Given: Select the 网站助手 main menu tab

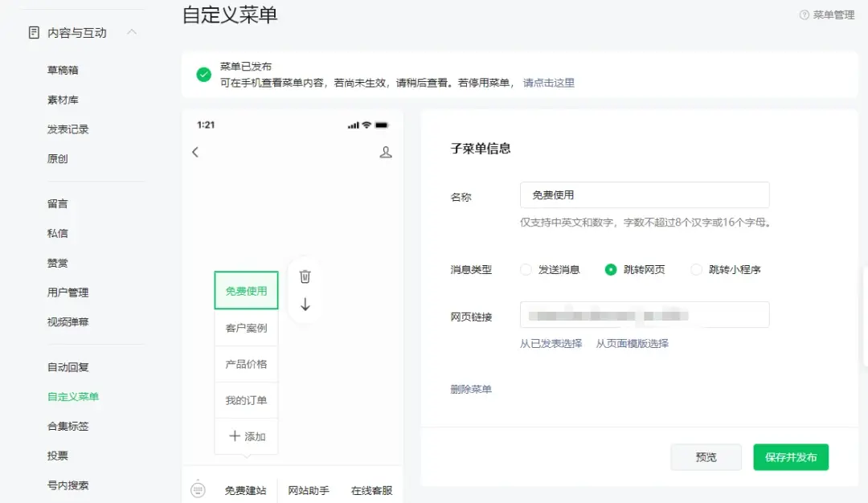Looking at the screenshot, I should click(309, 490).
